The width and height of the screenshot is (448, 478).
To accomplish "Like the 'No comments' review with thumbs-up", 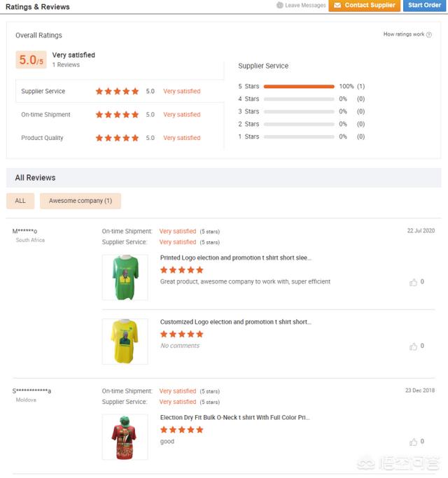I will [x=414, y=346].
